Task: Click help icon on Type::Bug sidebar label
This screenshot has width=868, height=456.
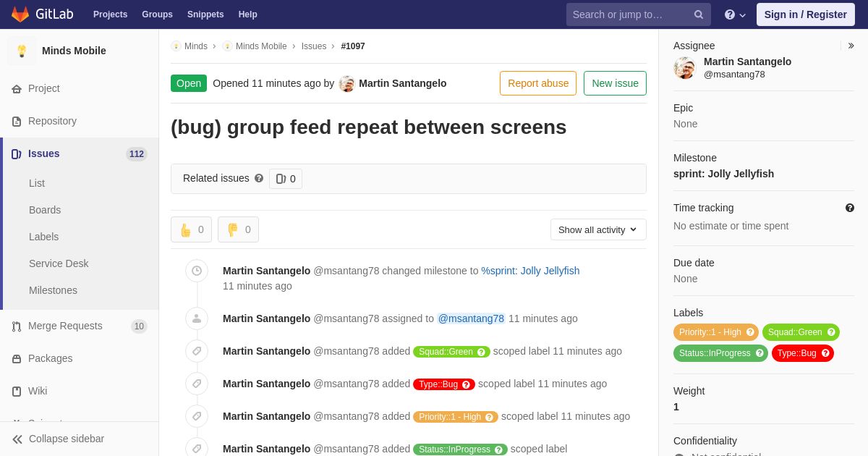Action: click(x=825, y=353)
